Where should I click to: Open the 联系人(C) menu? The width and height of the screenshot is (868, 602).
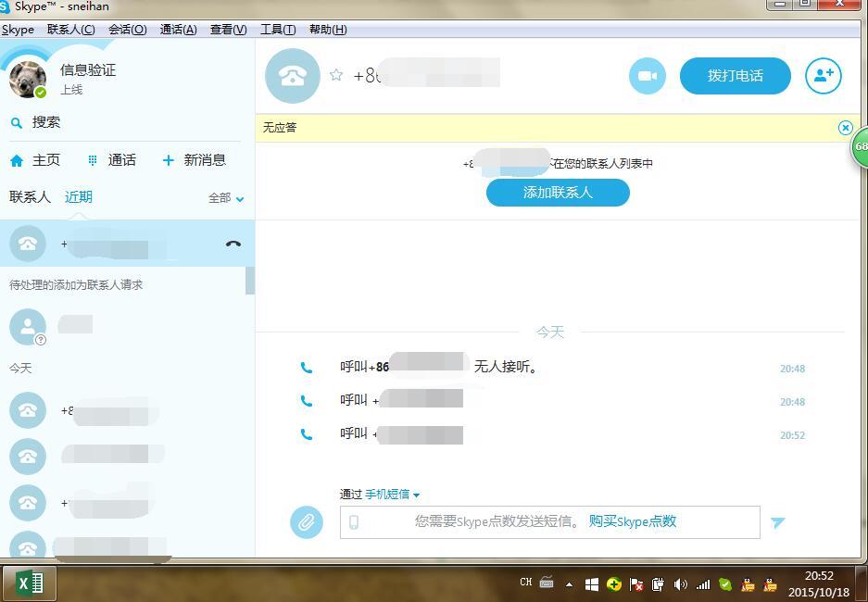click(x=70, y=30)
